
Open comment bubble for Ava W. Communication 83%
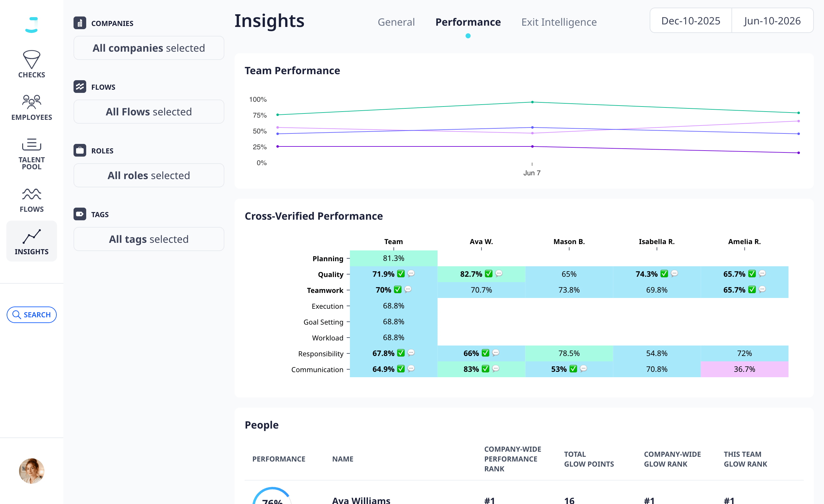coord(496,369)
